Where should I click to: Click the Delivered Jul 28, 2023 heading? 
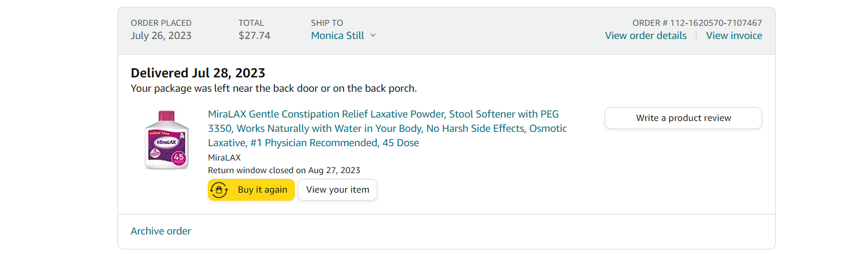(x=198, y=73)
